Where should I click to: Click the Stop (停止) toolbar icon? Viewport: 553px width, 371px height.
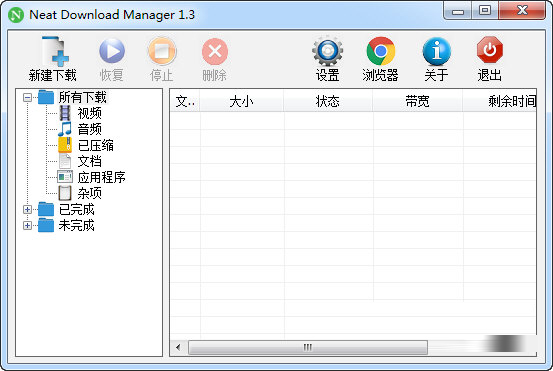162,51
